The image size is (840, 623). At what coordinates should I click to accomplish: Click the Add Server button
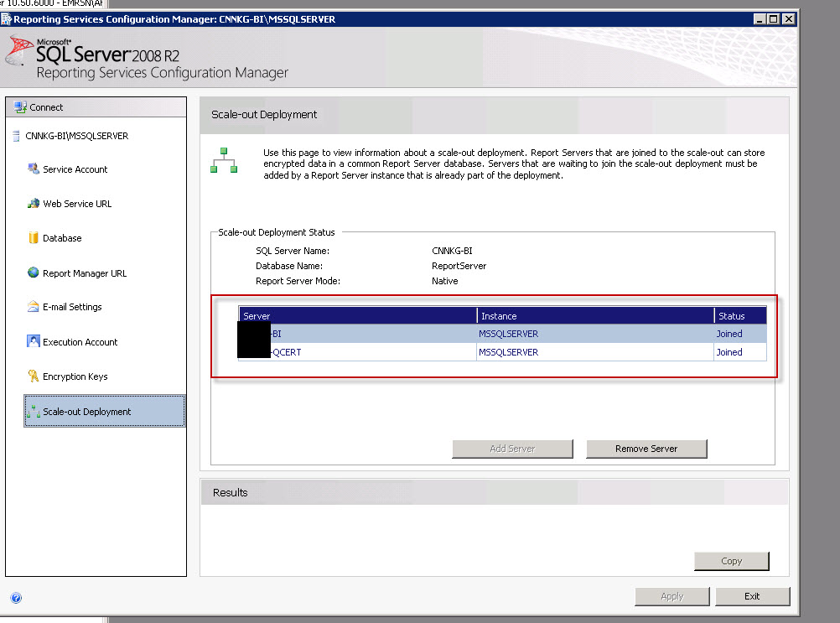pos(513,449)
